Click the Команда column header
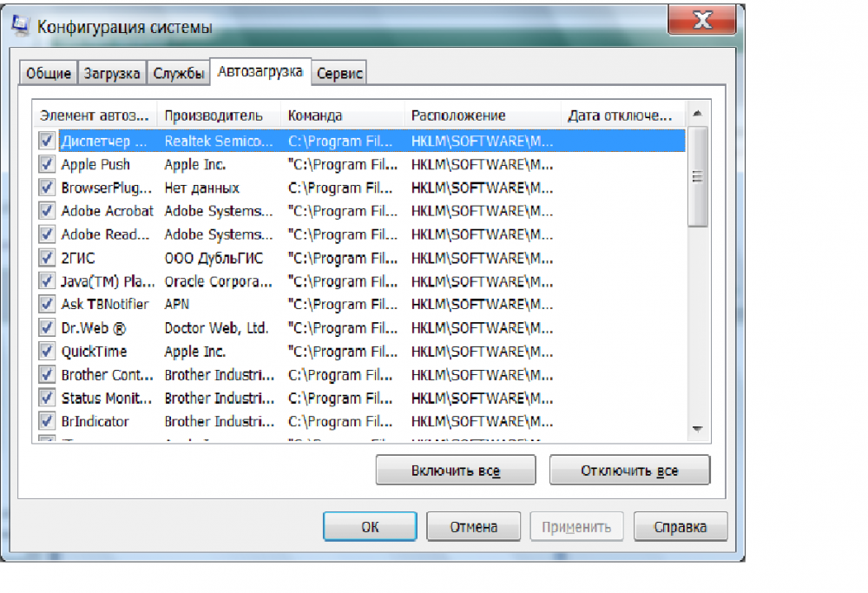868x593 pixels. [343, 115]
